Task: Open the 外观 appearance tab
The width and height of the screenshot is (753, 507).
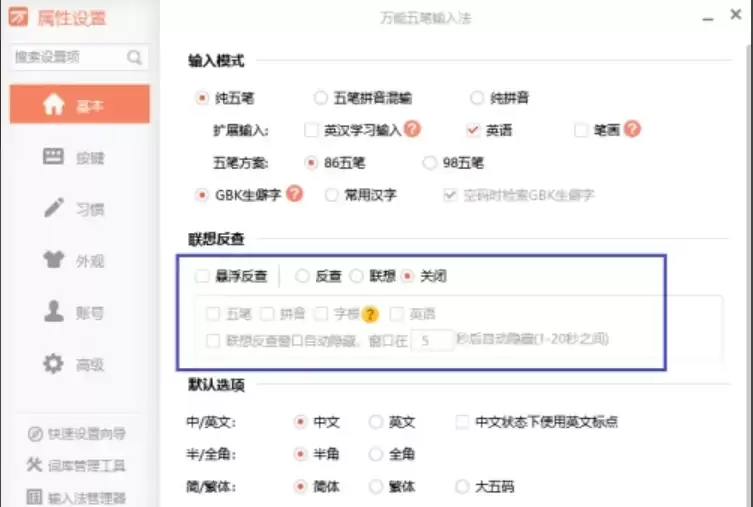Action: point(80,261)
